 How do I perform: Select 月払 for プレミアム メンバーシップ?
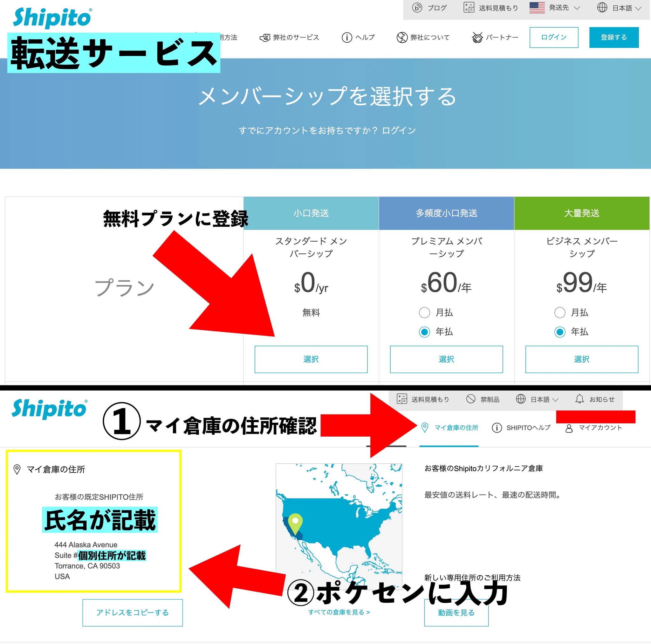tap(424, 313)
